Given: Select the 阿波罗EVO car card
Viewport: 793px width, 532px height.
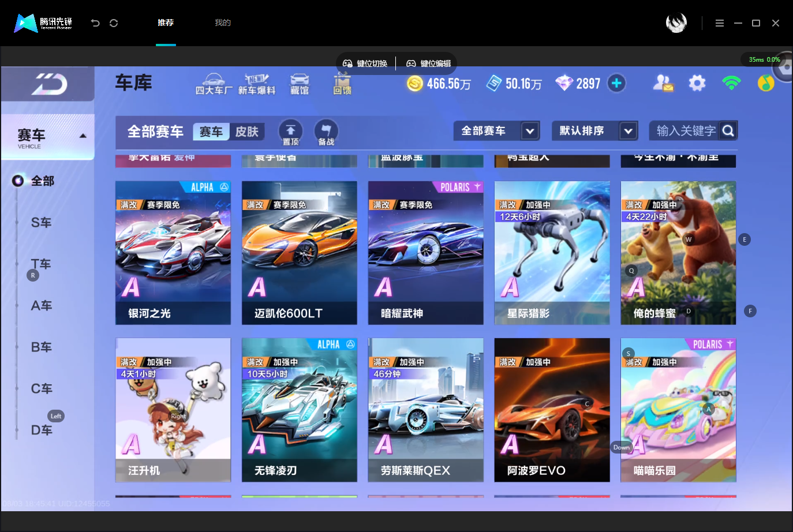Looking at the screenshot, I should point(552,410).
